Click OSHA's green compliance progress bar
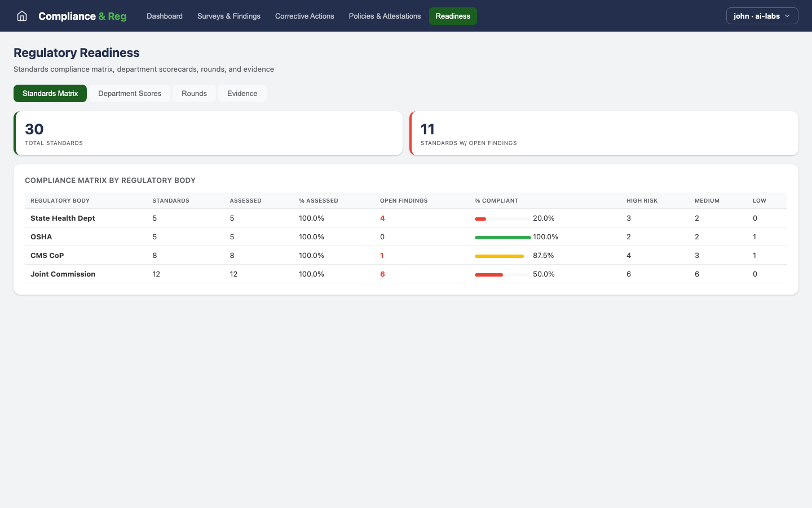Image resolution: width=812 pixels, height=508 pixels. [x=502, y=237]
